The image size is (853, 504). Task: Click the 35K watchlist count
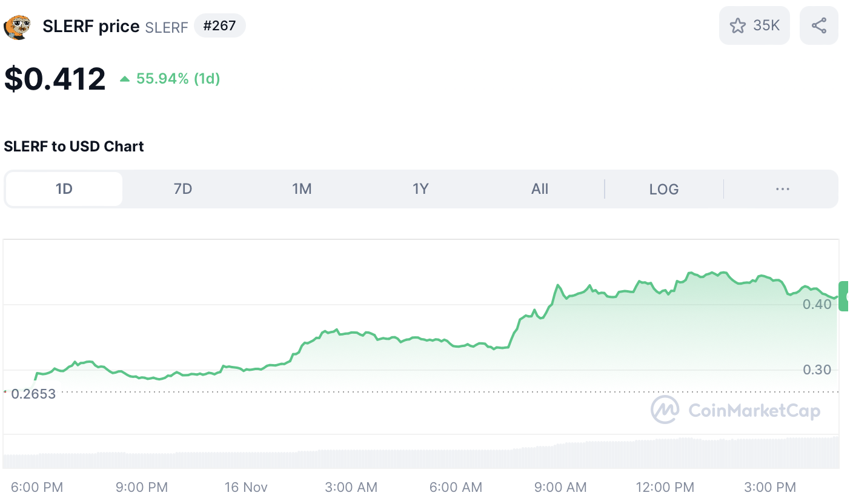click(x=766, y=25)
